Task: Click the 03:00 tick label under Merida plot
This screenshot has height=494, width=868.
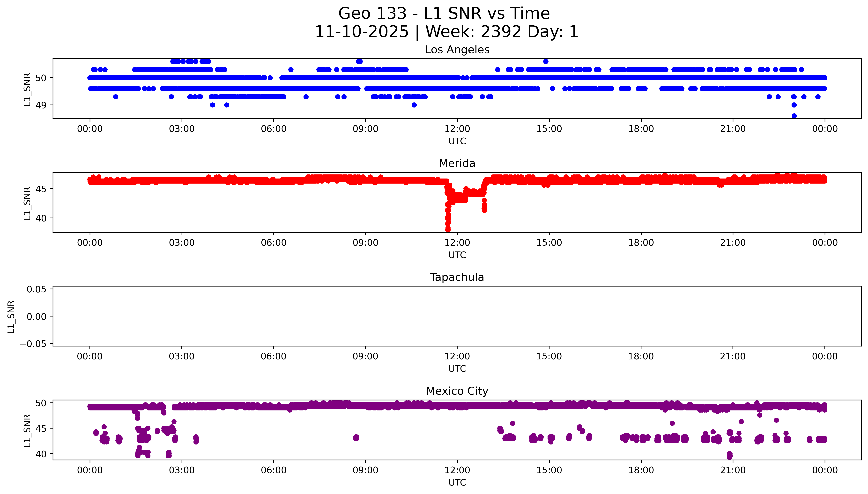Action: (182, 243)
